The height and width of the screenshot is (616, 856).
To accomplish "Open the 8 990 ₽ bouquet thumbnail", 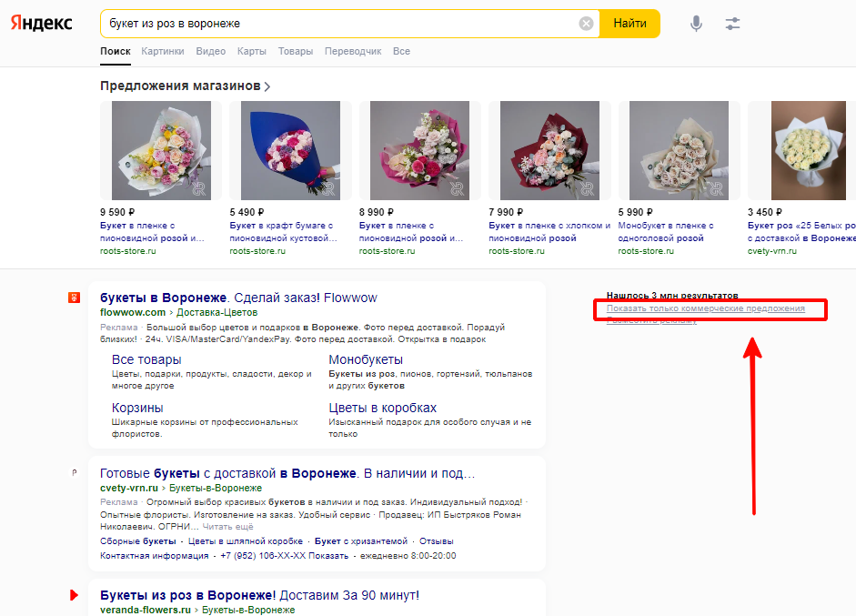I will coord(419,150).
